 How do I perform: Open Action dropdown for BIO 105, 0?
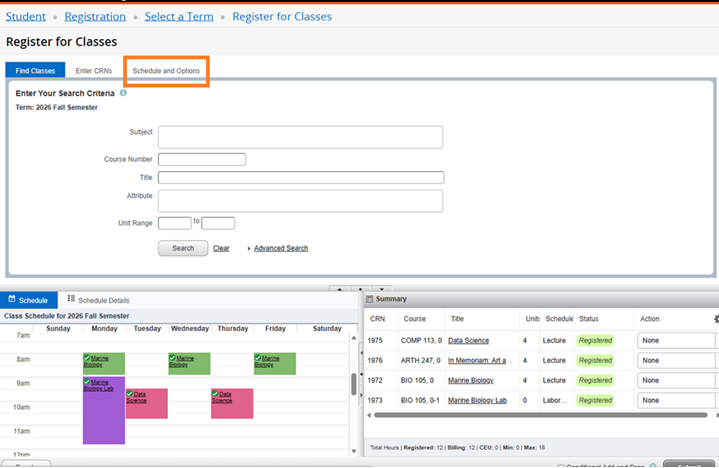click(x=677, y=380)
